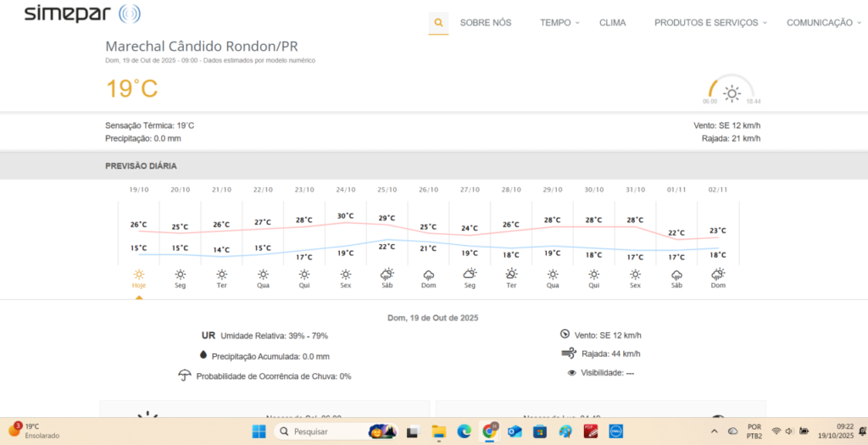Click the Umidade Relativa: 39% - 79% text
This screenshot has height=445, width=868.
point(274,336)
